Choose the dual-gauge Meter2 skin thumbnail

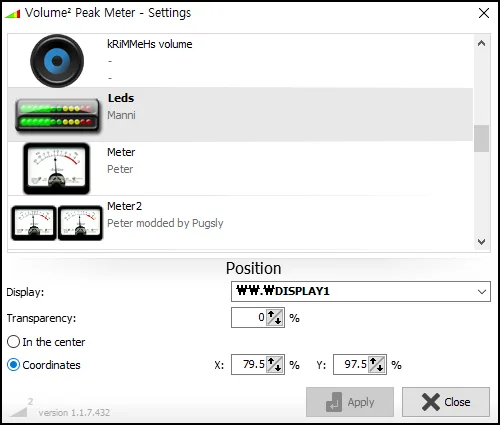(57, 223)
